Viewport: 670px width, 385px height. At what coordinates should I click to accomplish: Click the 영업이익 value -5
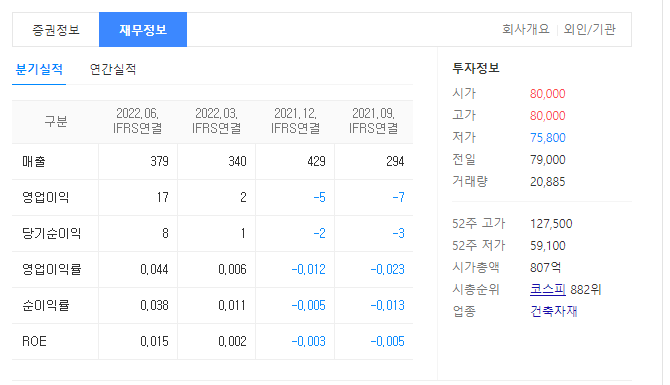tap(320, 197)
